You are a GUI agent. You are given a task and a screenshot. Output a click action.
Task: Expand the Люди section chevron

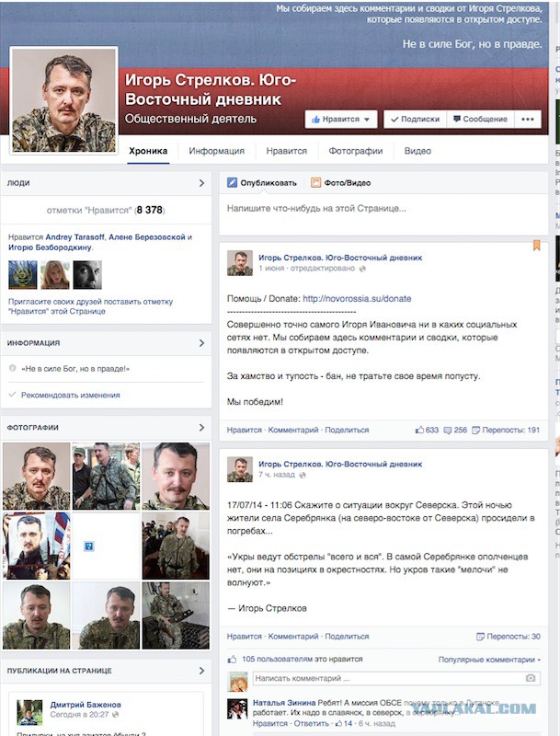pyautogui.click(x=201, y=183)
